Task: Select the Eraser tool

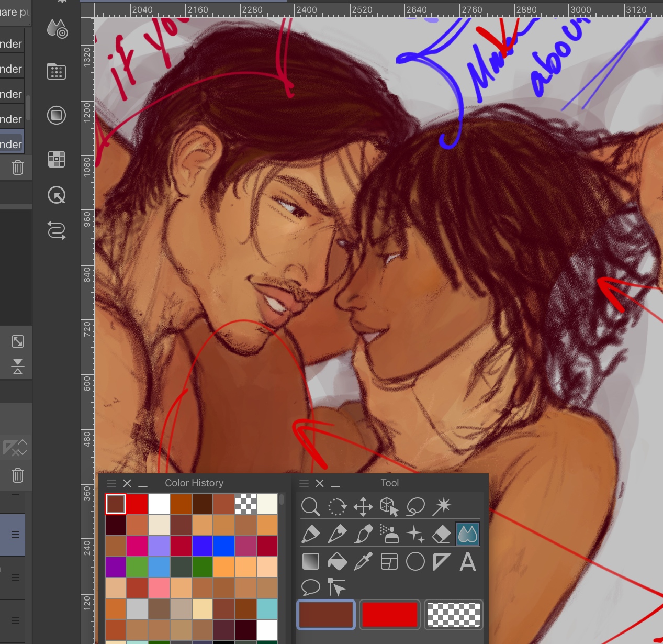Action: point(442,534)
